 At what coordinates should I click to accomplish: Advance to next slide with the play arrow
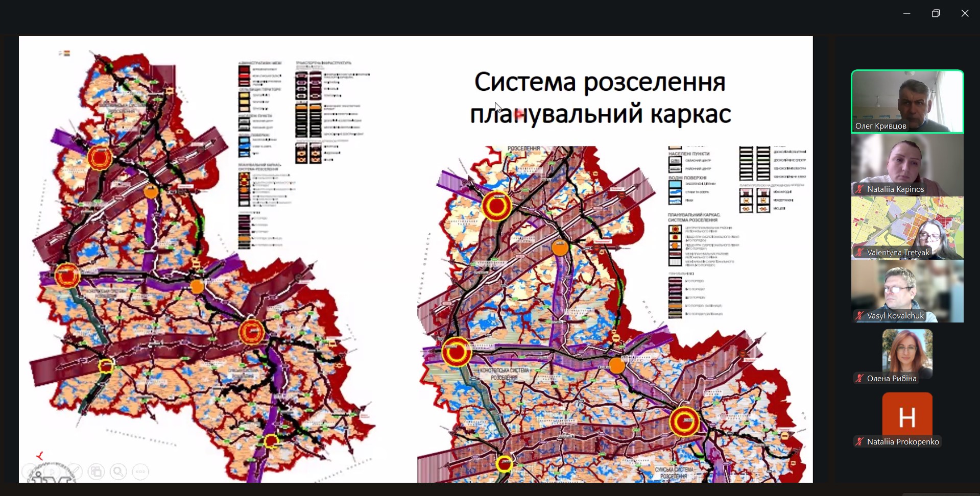(52, 472)
